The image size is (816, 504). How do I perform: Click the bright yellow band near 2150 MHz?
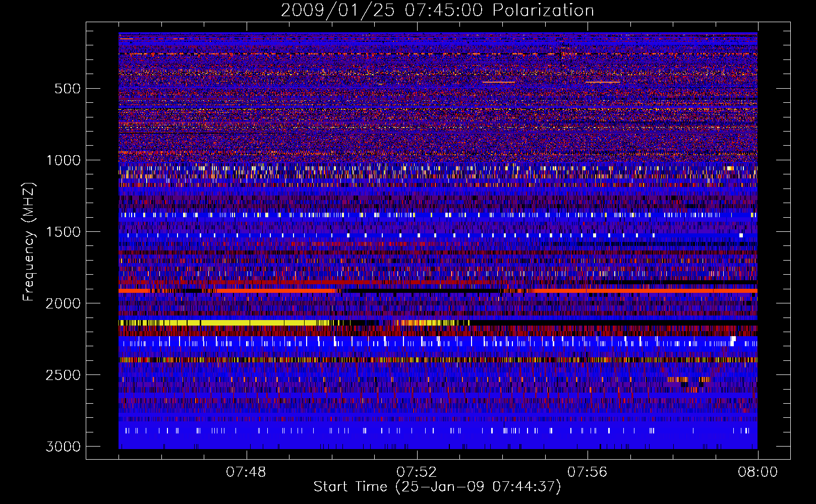coord(224,323)
